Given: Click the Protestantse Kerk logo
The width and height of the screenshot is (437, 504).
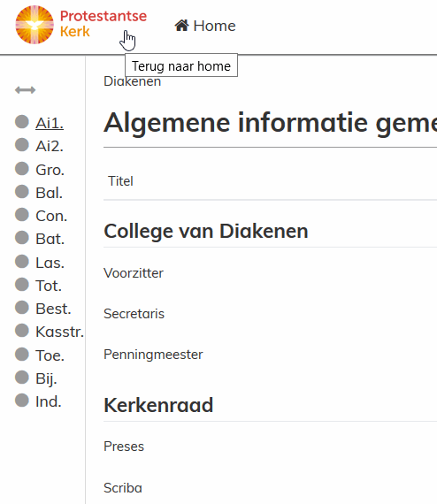Looking at the screenshot, I should 81,25.
